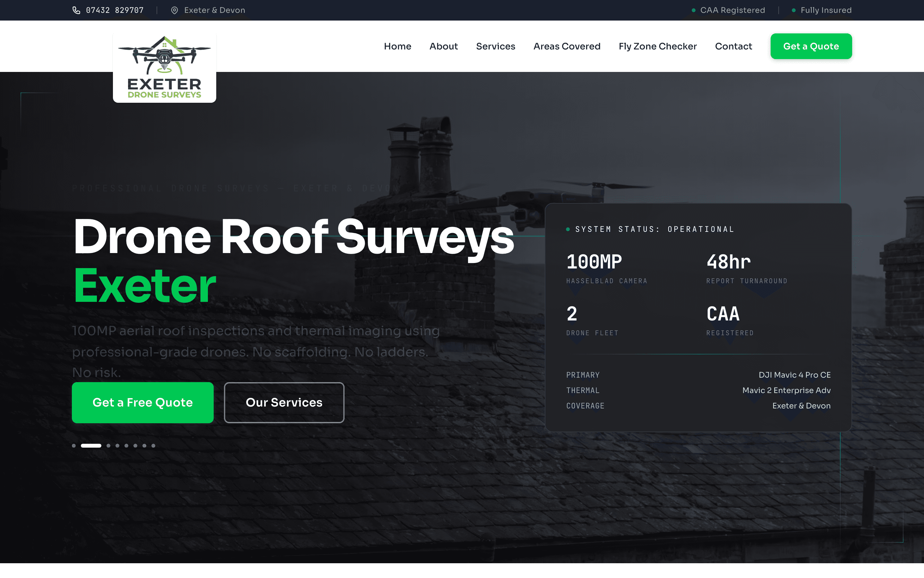Screen dimensions: 924x578
Task: Select the fourth carousel slide dot
Action: [118, 446]
